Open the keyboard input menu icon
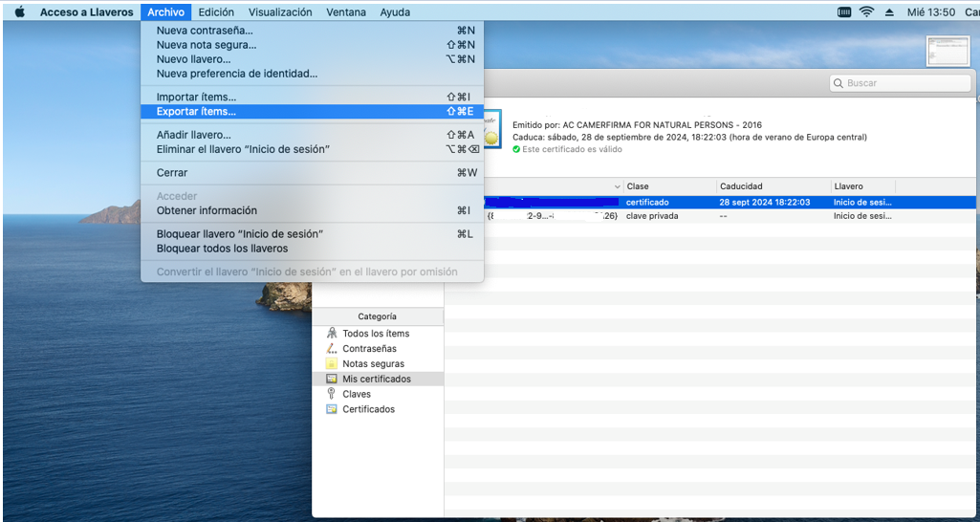980x522 pixels. [x=844, y=11]
